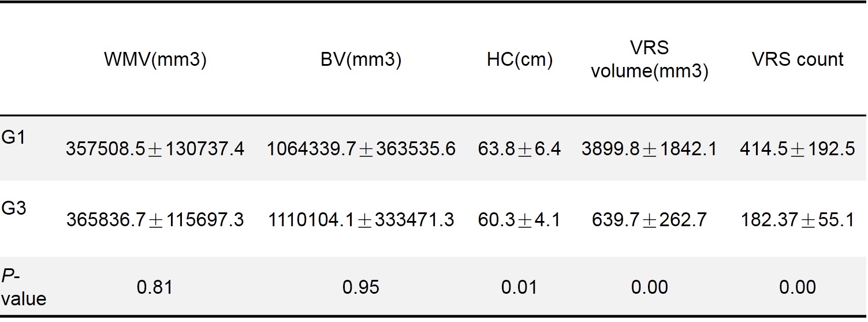
Task: Click the G3 BV cell 1110104.1±333471.3
Action: tap(361, 220)
